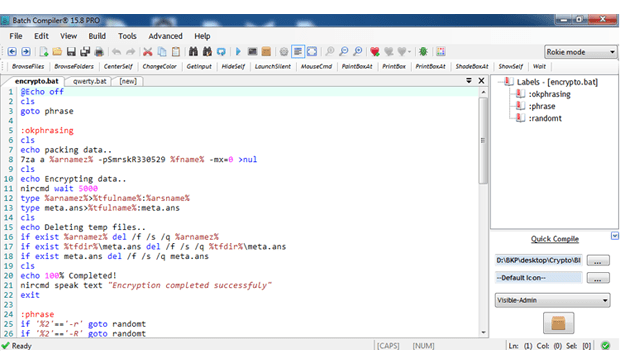620x364 pixels.
Task: Open the editor tab list dropdown arrow
Action: 469,81
